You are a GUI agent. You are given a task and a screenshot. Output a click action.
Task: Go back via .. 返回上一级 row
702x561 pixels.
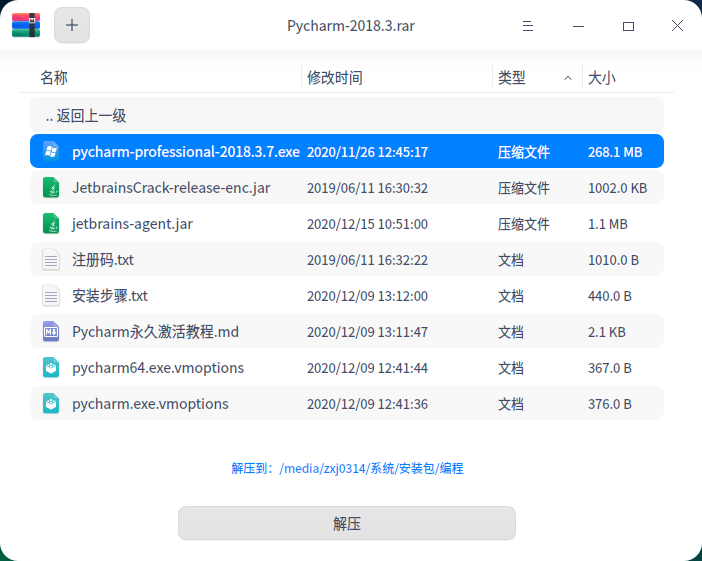coord(347,116)
